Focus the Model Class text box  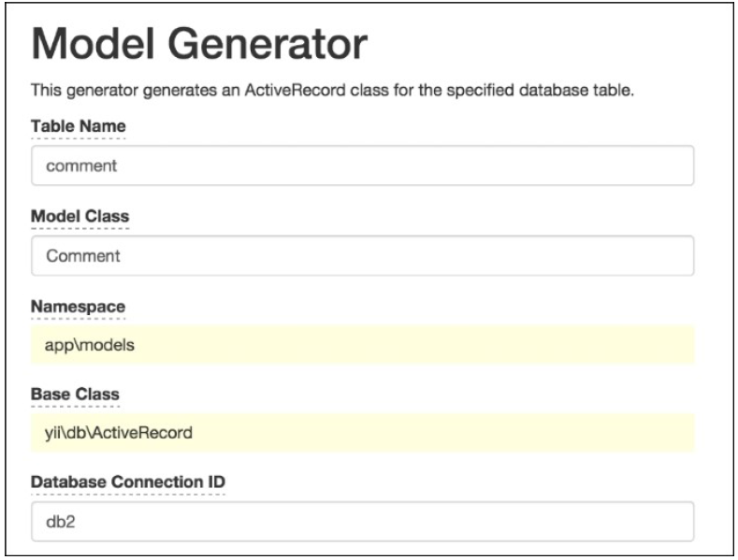(362, 254)
